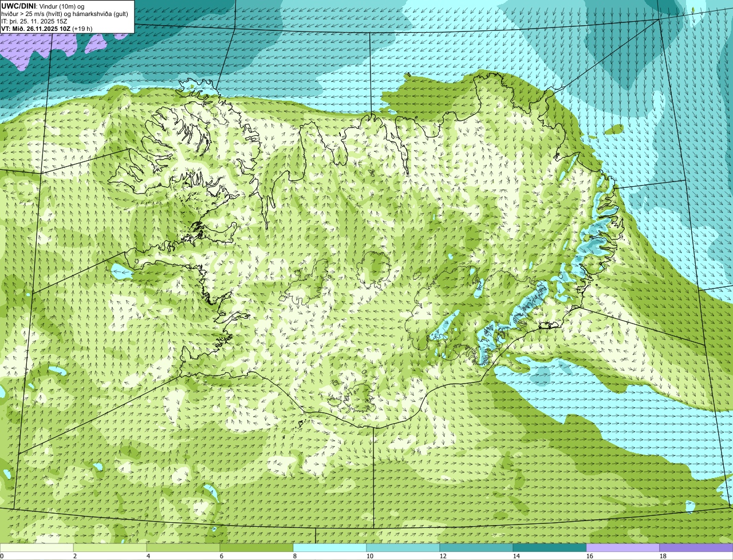This screenshot has width=733, height=560.
Task: Click the teal 12–14 m/s legend swatch
Action: point(476,547)
